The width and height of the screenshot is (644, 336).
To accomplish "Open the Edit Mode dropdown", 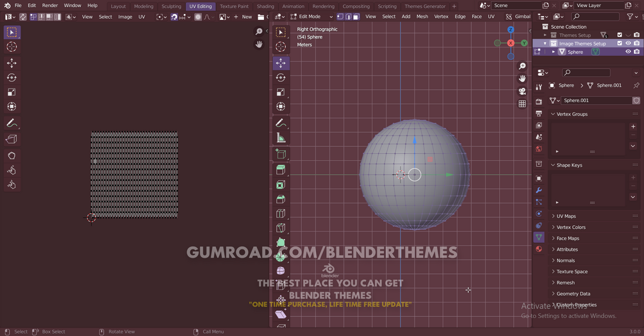I will [311, 17].
